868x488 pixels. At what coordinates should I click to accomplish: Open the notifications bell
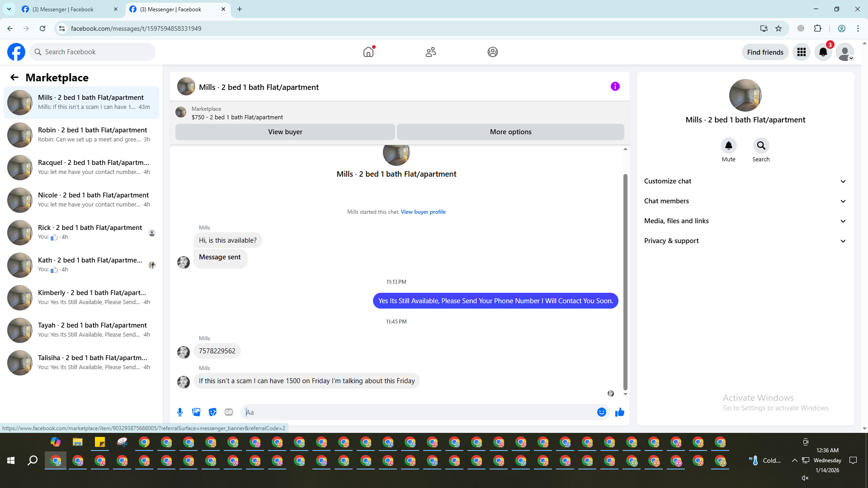pos(823,52)
